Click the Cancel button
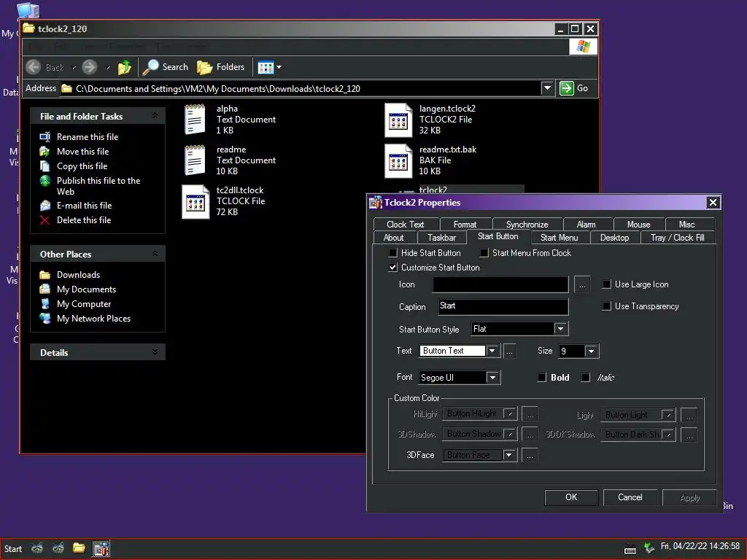Image resolution: width=747 pixels, height=560 pixels. click(x=630, y=497)
